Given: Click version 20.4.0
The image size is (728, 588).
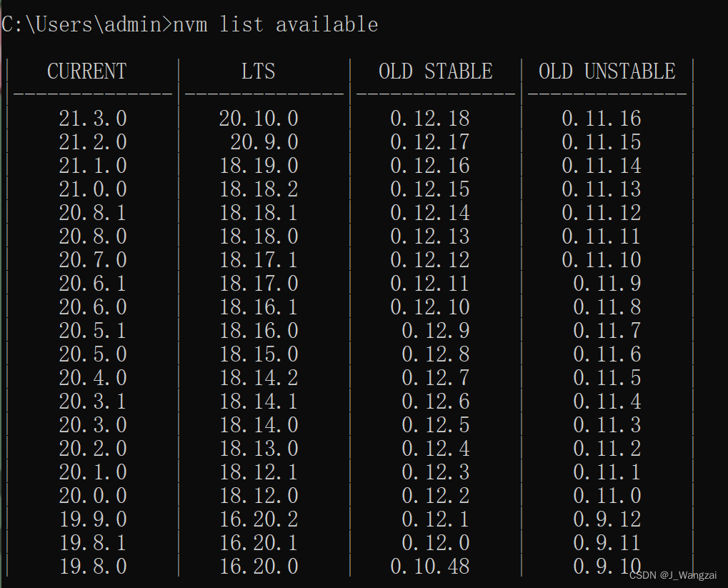Looking at the screenshot, I should point(93,378).
